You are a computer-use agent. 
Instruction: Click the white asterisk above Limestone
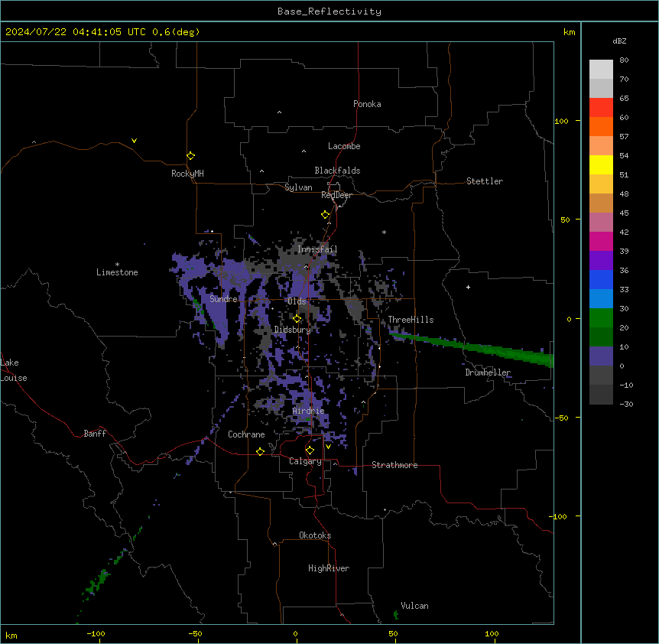point(117,265)
